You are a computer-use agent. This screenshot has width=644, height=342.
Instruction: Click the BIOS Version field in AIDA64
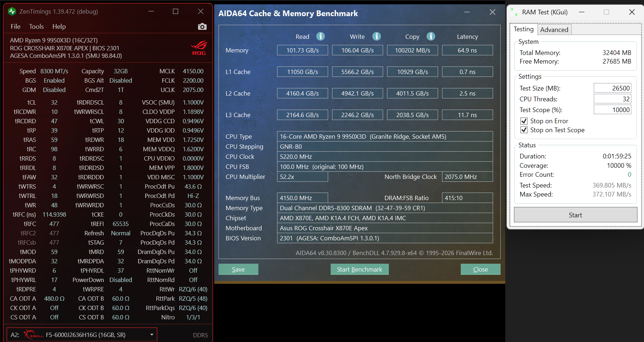tap(385, 238)
